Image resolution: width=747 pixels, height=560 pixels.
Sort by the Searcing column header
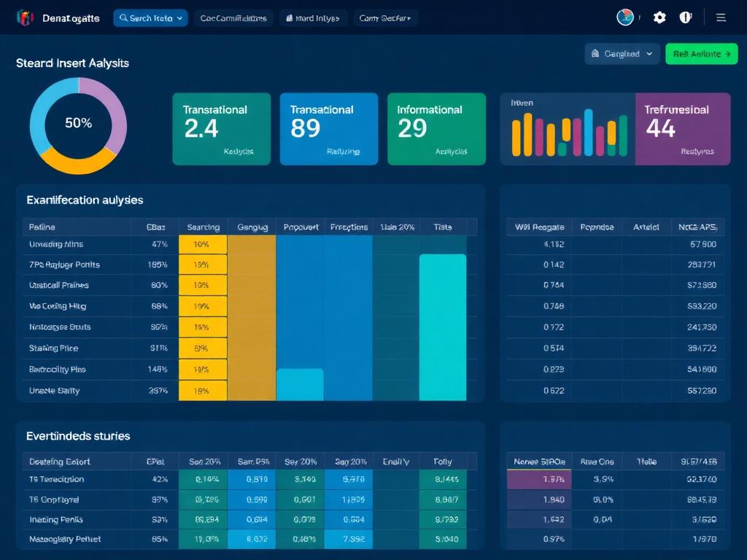(x=203, y=227)
